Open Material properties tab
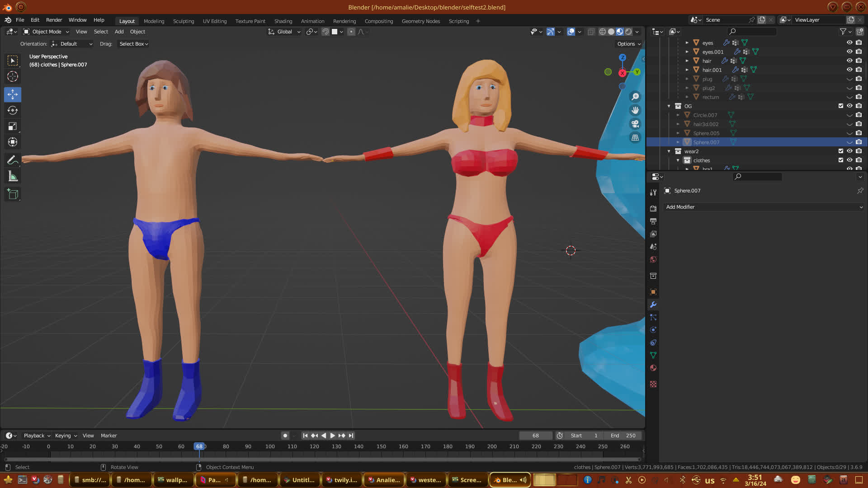 (653, 368)
